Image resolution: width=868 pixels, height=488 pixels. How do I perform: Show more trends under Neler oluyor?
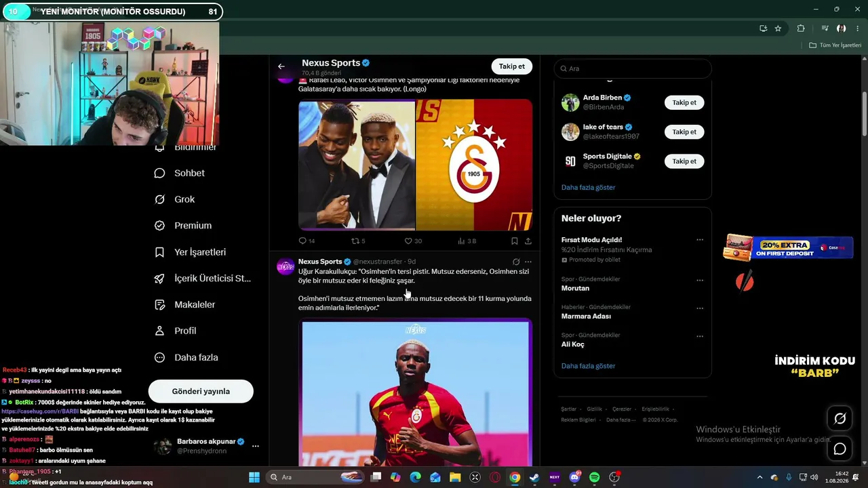pyautogui.click(x=589, y=366)
